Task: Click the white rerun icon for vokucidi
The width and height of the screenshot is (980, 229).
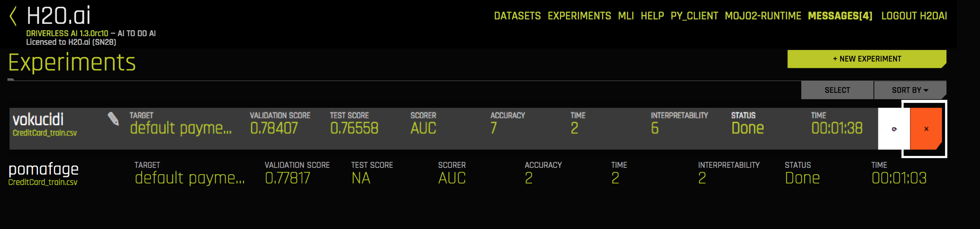Action: 894,129
